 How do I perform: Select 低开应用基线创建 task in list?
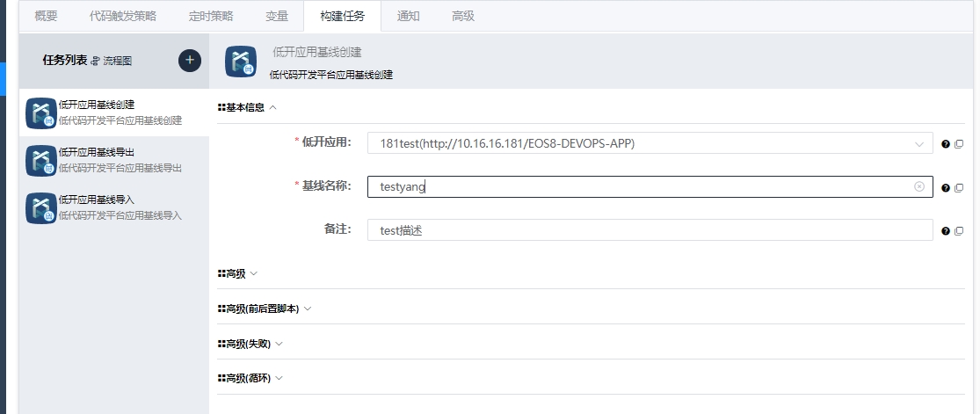click(114, 113)
